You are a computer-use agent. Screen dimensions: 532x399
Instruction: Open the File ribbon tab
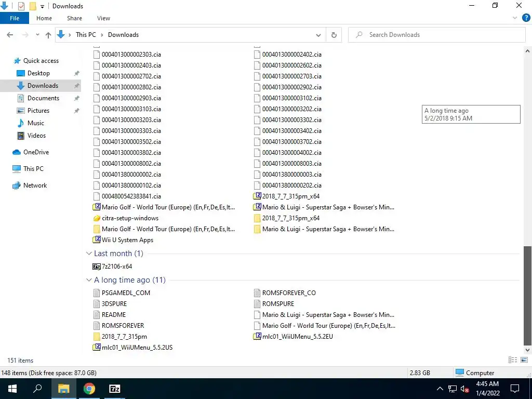pos(15,18)
